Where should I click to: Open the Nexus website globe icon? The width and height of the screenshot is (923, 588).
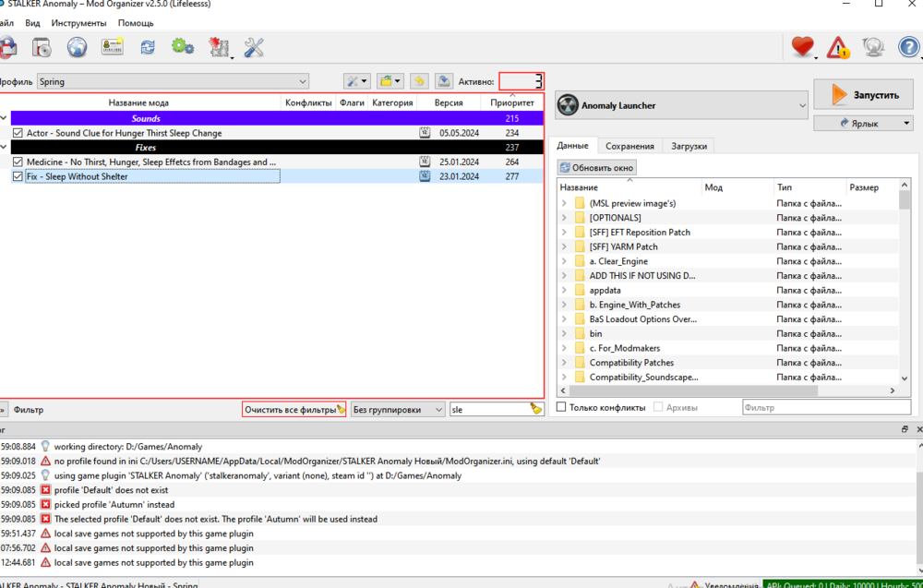(77, 47)
